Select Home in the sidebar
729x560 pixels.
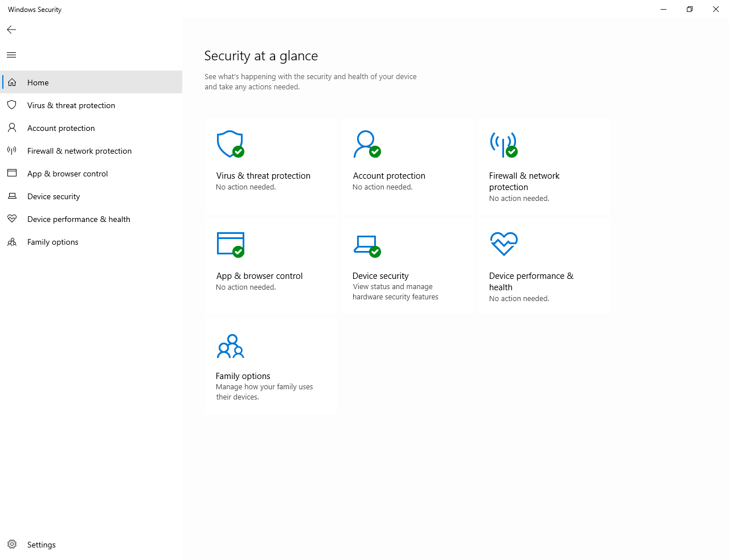tap(38, 83)
